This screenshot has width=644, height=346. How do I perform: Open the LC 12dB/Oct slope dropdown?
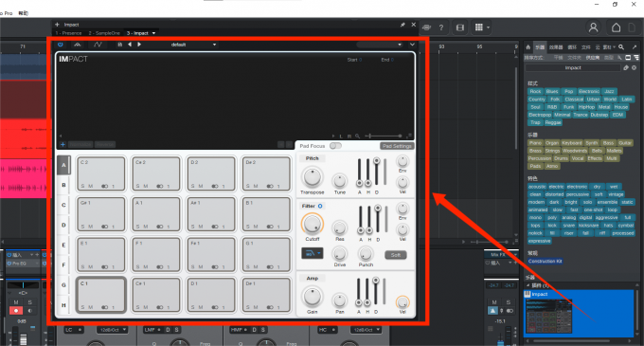112,330
